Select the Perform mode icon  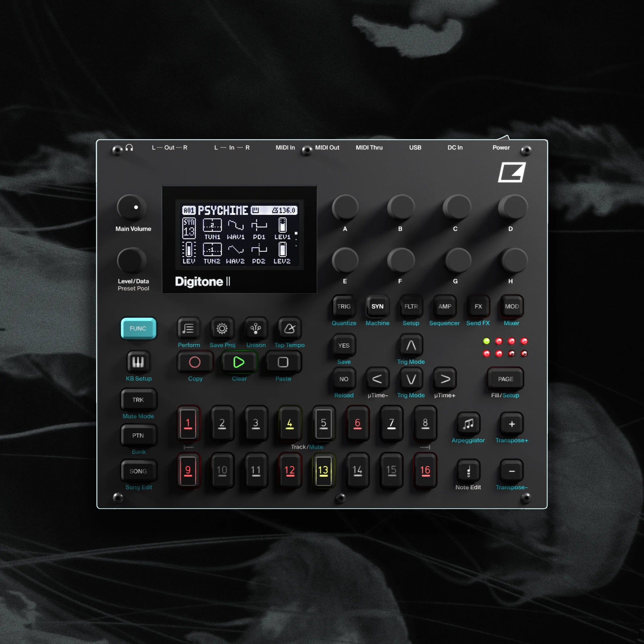[189, 329]
